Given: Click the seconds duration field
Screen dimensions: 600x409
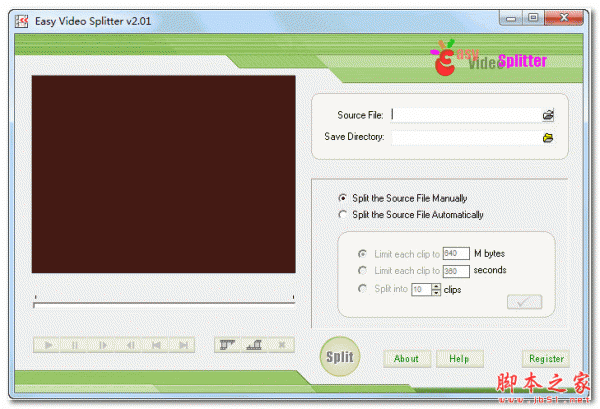Looking at the screenshot, I should click(456, 271).
